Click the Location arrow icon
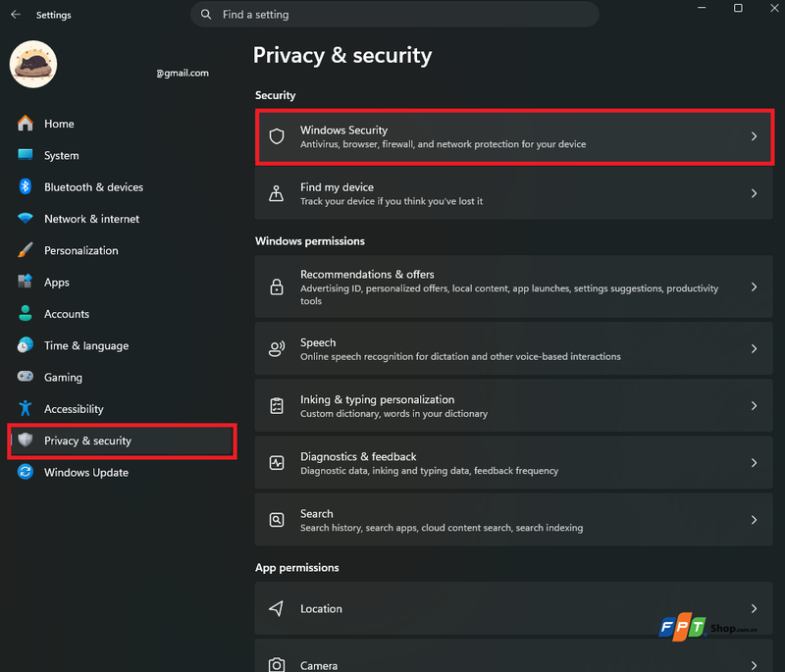The width and height of the screenshot is (785, 672). pos(277,608)
